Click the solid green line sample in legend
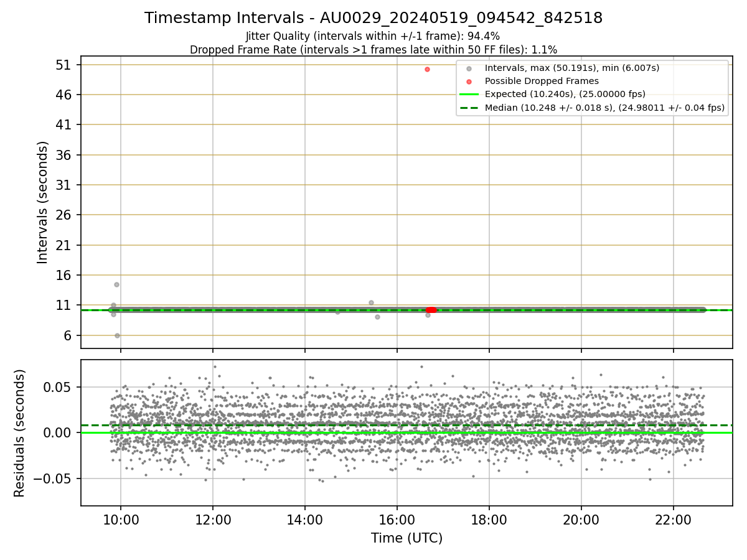 click(x=469, y=95)
